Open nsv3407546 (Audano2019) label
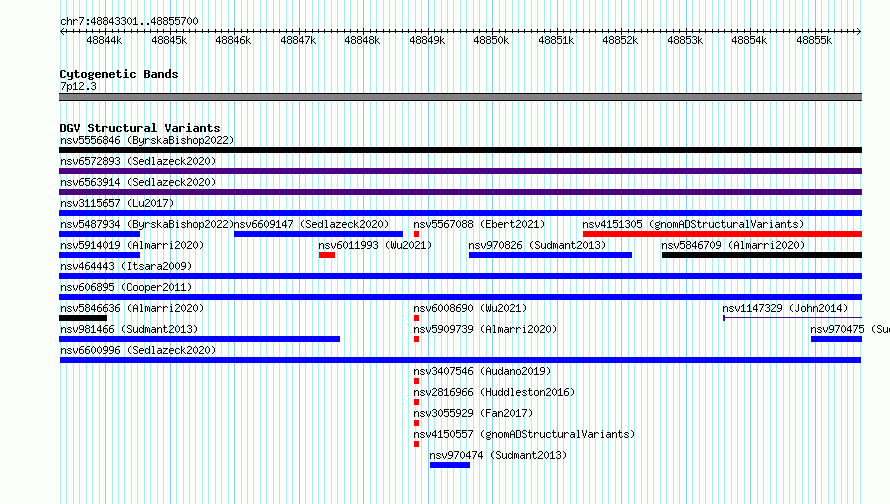 [482, 371]
